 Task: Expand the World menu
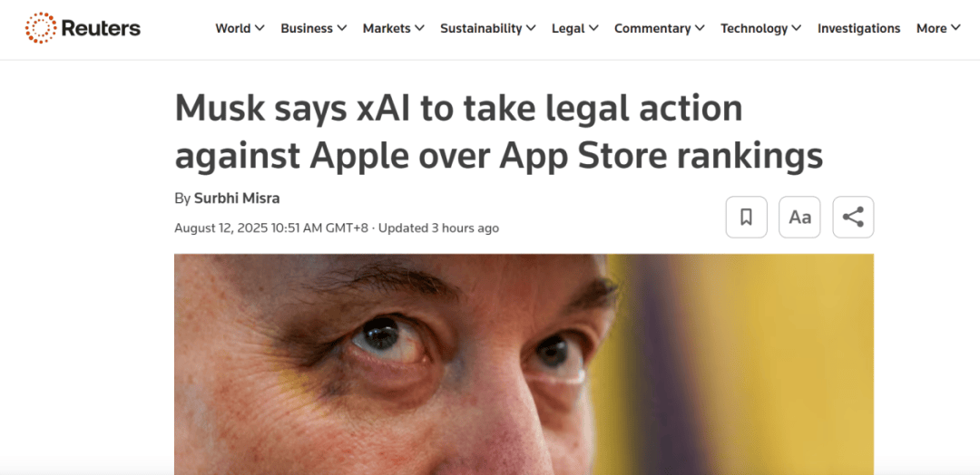pos(240,28)
